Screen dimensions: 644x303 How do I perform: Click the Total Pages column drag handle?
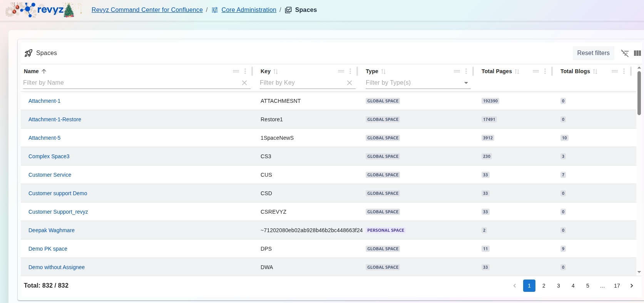point(535,71)
